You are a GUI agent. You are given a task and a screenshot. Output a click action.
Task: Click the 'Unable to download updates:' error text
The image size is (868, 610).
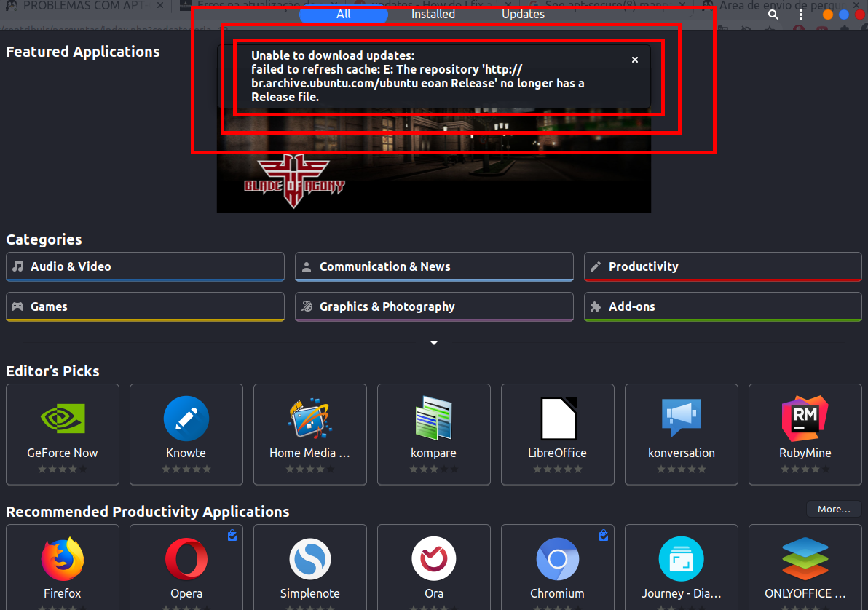pos(333,55)
